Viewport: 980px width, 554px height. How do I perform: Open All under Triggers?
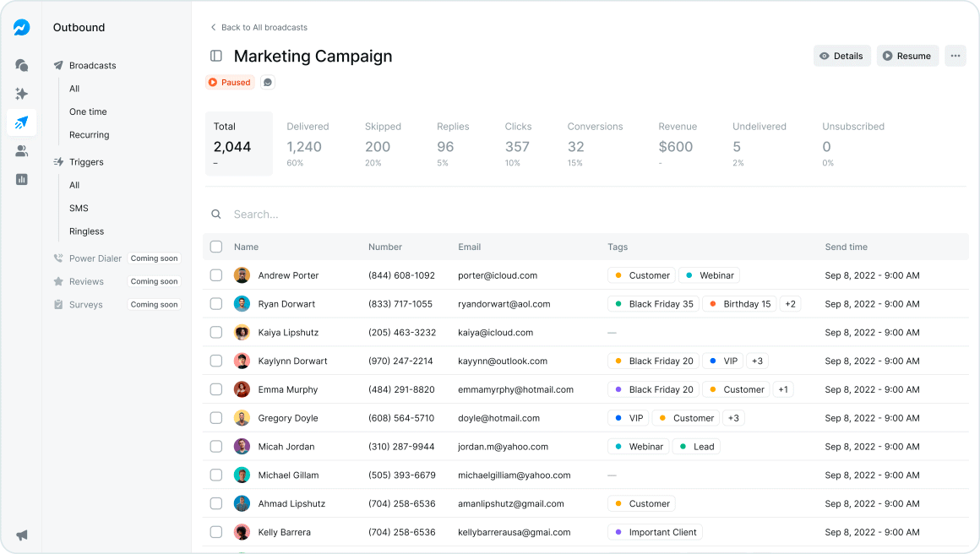coord(74,185)
